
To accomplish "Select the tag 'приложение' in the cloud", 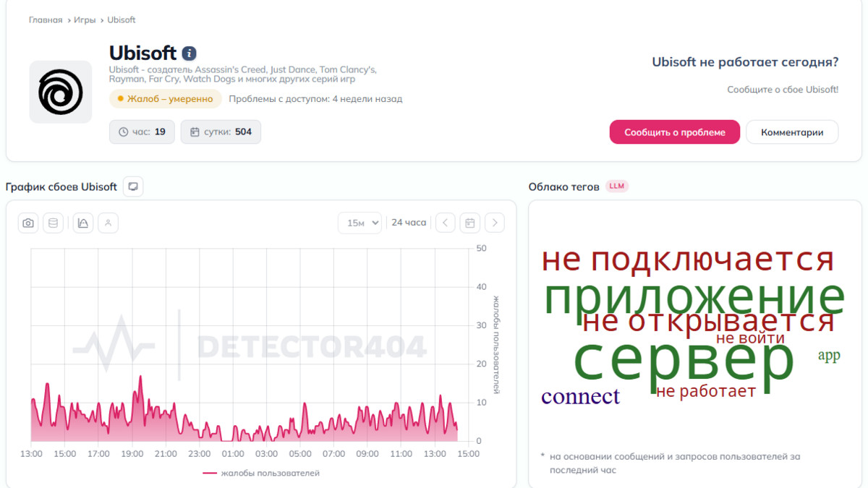I will (694, 296).
